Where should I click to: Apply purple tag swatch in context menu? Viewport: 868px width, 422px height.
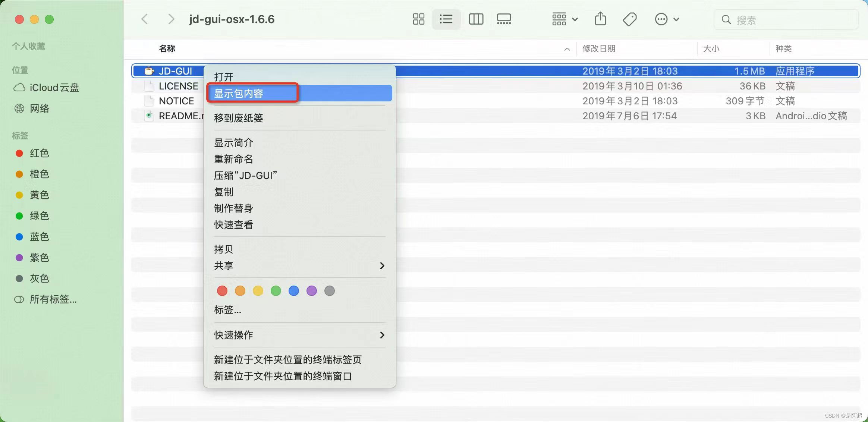tap(312, 291)
